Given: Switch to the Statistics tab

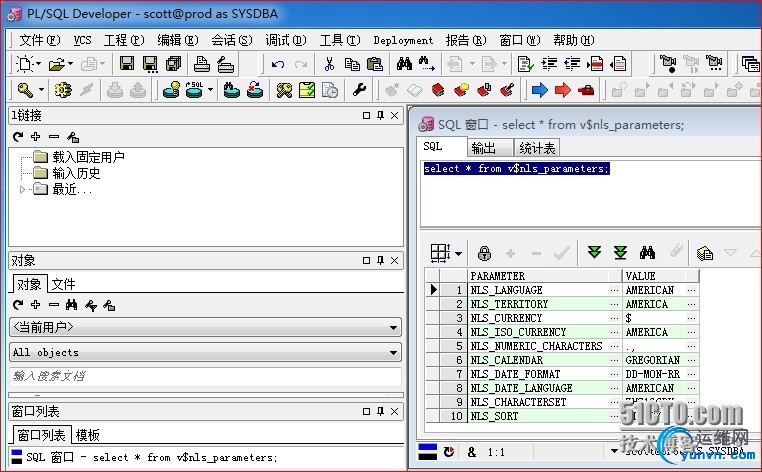Looking at the screenshot, I should coord(537,148).
